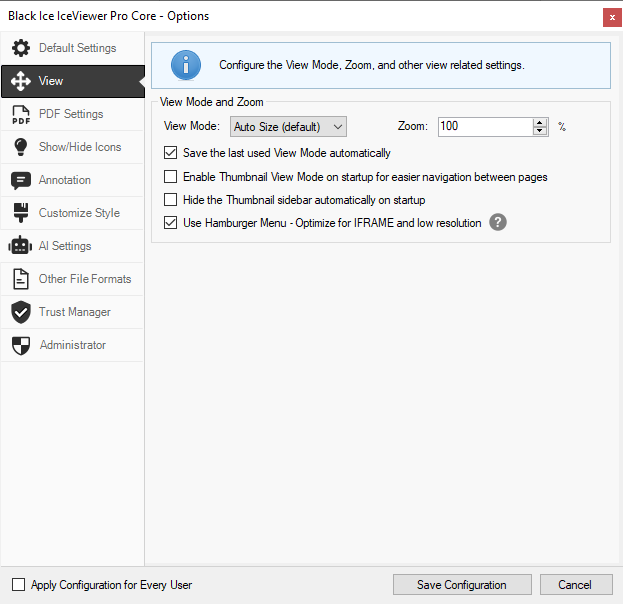Viewport: 623px width, 604px height.
Task: Click the Trust Manager shield checkmark icon
Action: coord(21,312)
